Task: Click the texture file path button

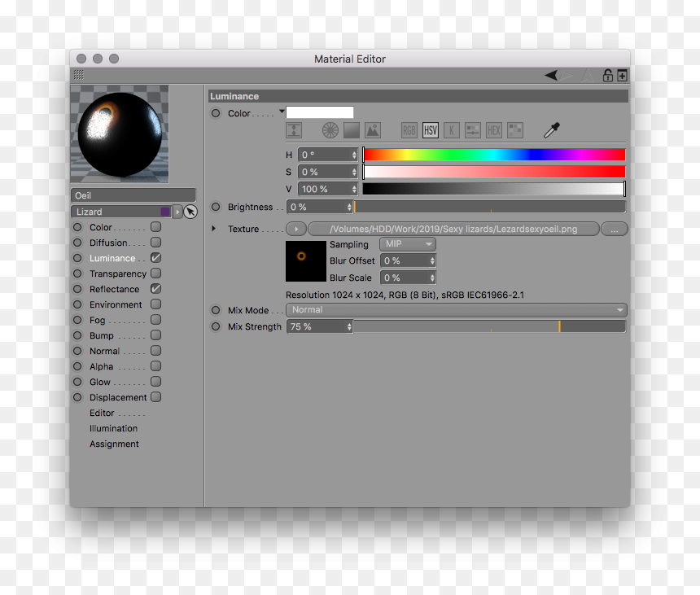Action: click(453, 229)
